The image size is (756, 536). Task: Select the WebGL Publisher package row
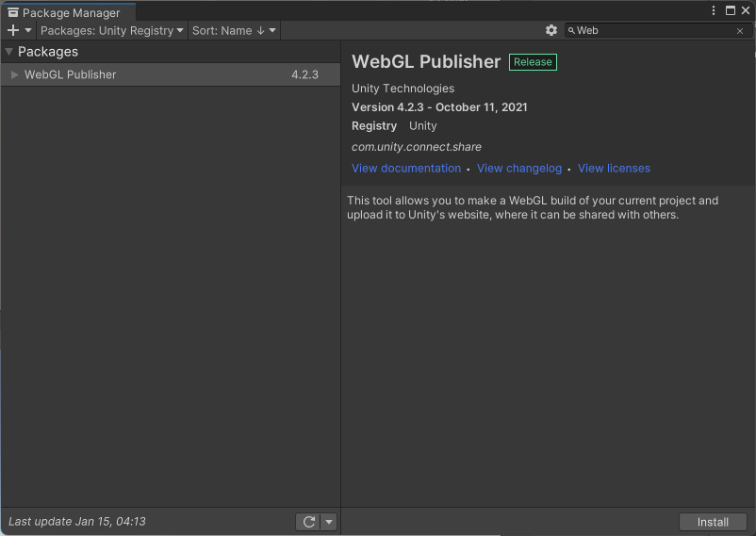171,74
